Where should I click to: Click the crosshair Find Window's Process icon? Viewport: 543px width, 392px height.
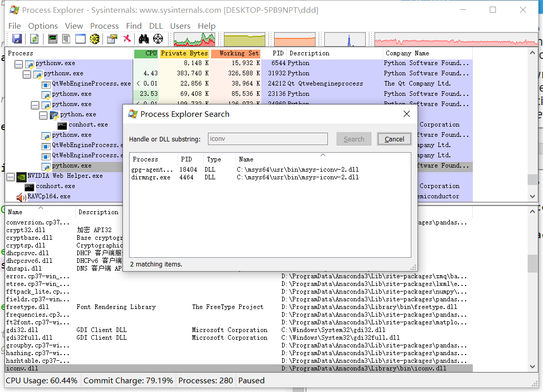[158, 38]
